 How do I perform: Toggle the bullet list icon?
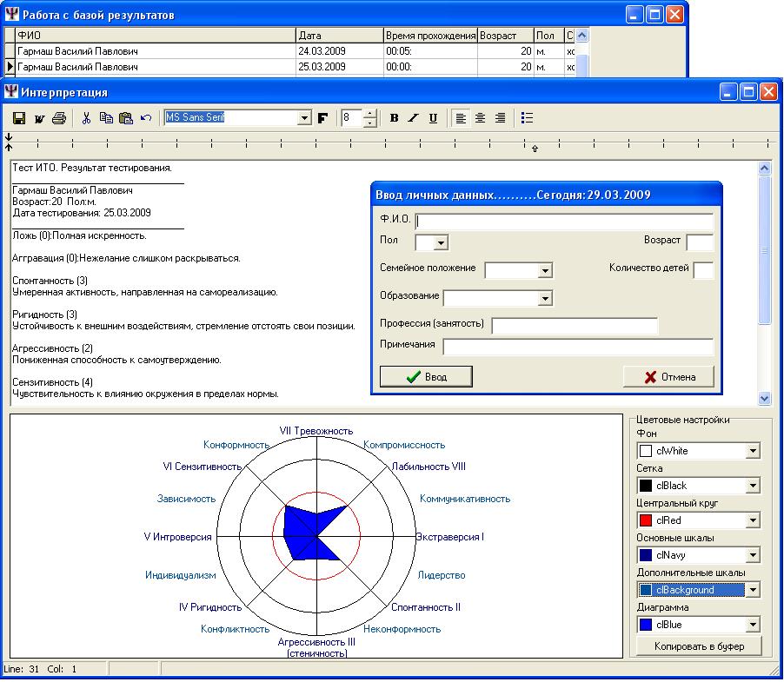[x=526, y=118]
